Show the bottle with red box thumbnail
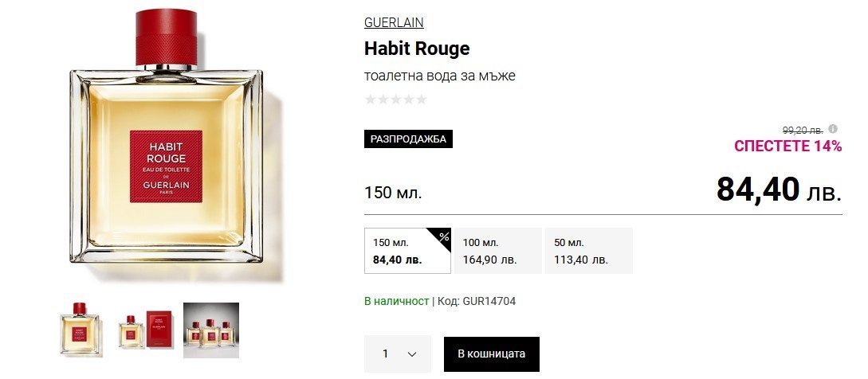 146,330
